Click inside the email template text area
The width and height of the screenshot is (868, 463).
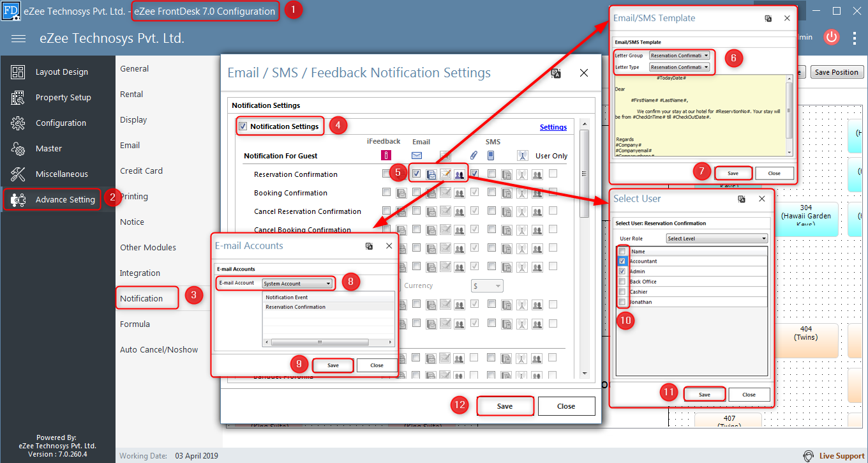tap(700, 115)
